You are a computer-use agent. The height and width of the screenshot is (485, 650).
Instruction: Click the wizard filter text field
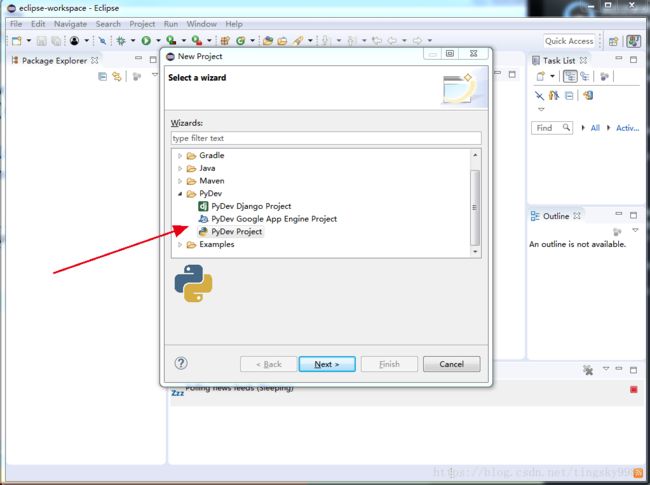[x=326, y=138]
